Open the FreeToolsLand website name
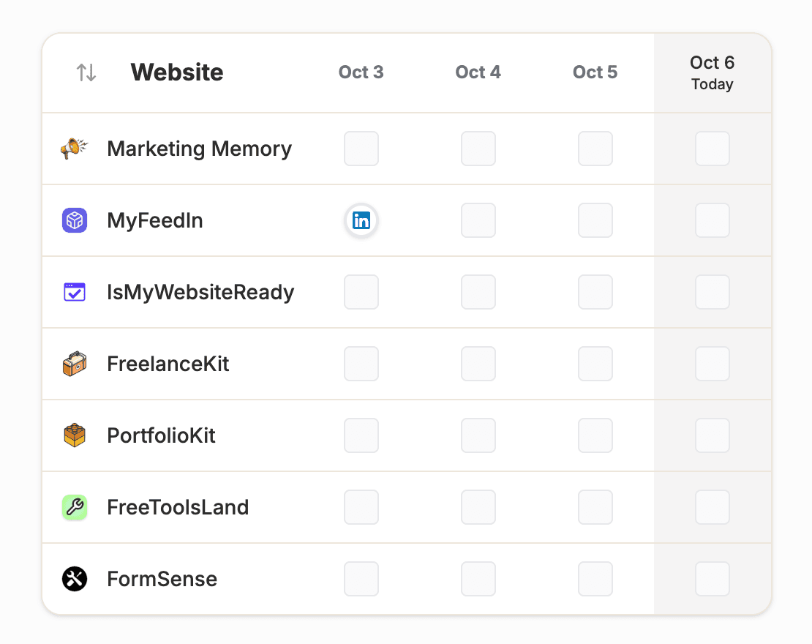The image size is (812, 644). pos(178,507)
